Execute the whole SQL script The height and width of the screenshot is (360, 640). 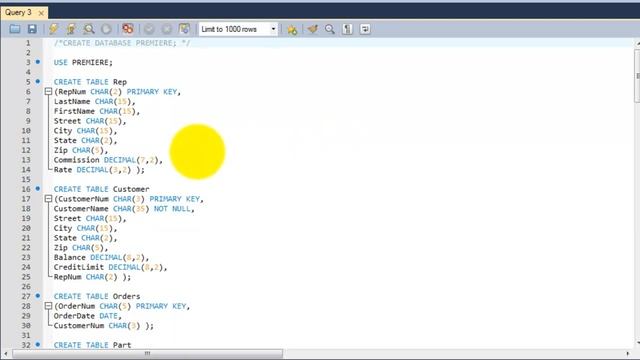coord(53,29)
